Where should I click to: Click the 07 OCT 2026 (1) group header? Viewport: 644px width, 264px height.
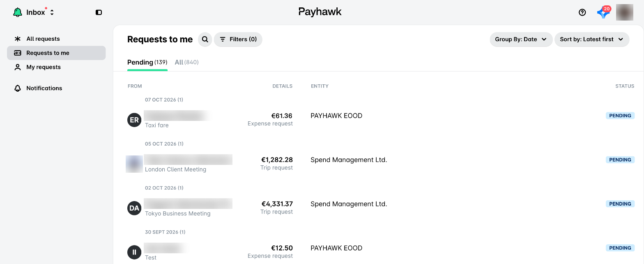pos(164,100)
